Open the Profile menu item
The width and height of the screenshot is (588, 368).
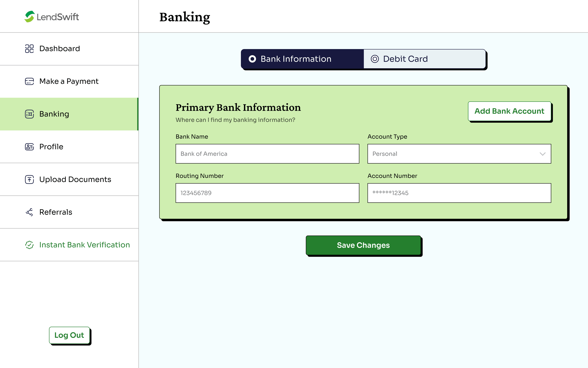coord(69,147)
